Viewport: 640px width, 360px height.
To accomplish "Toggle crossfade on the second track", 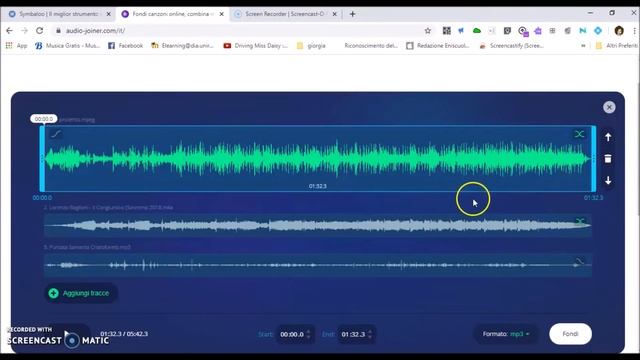I will click(580, 222).
